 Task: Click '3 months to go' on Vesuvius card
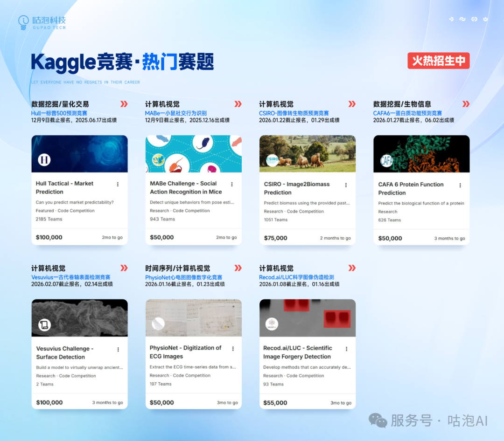(108, 402)
